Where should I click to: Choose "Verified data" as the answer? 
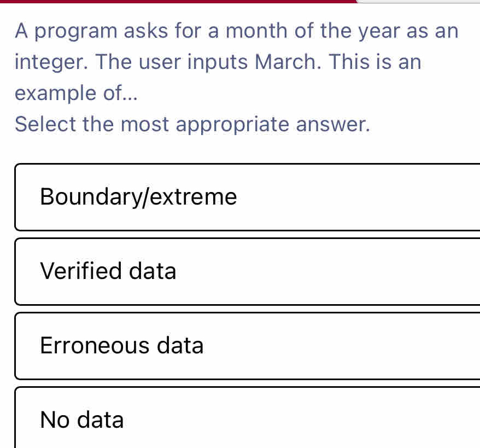click(x=247, y=271)
